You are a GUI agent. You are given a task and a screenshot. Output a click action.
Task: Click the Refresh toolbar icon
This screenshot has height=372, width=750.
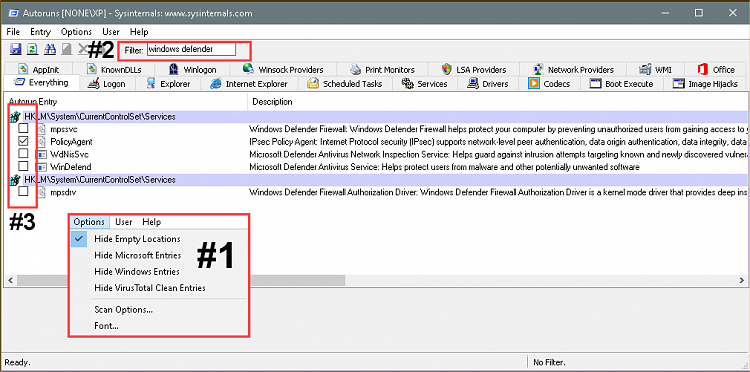(x=33, y=49)
